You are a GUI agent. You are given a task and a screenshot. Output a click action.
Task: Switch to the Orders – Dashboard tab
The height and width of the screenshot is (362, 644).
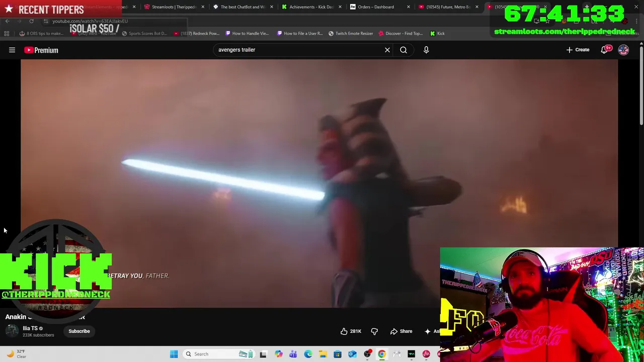[380, 7]
